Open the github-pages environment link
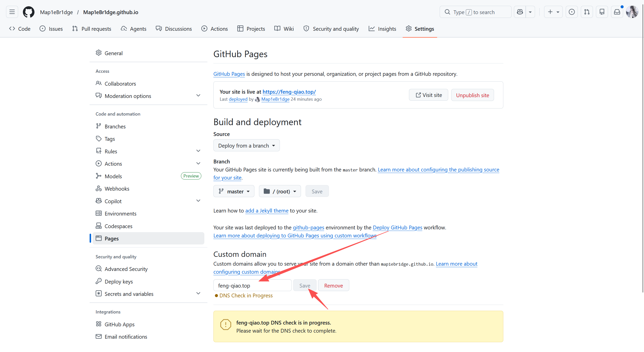The width and height of the screenshot is (644, 352). pyautogui.click(x=309, y=227)
